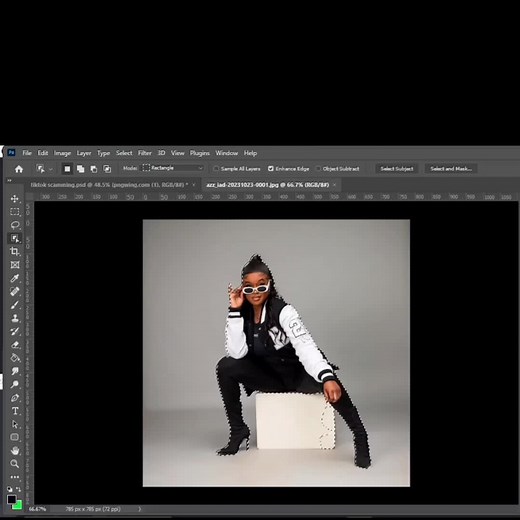
Task: Choose New Selection mode icon
Action: tap(67, 169)
